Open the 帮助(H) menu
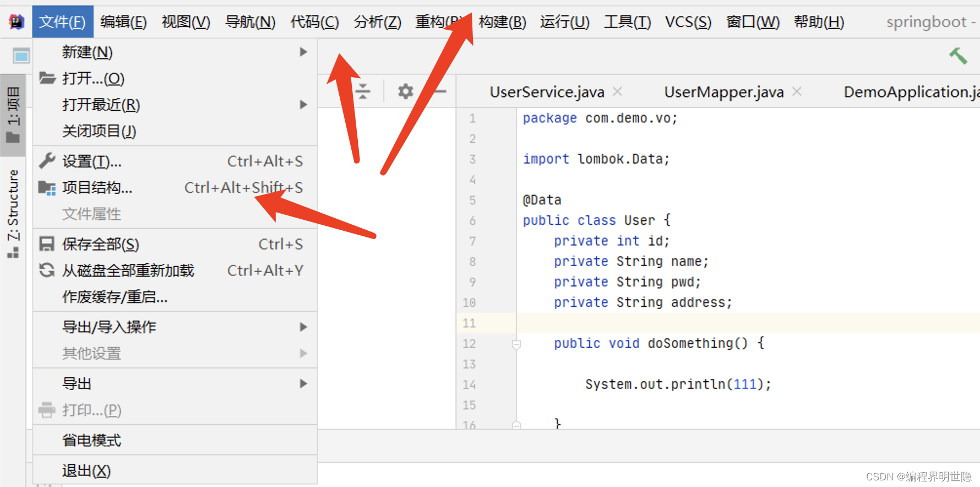980x487 pixels. tap(819, 22)
